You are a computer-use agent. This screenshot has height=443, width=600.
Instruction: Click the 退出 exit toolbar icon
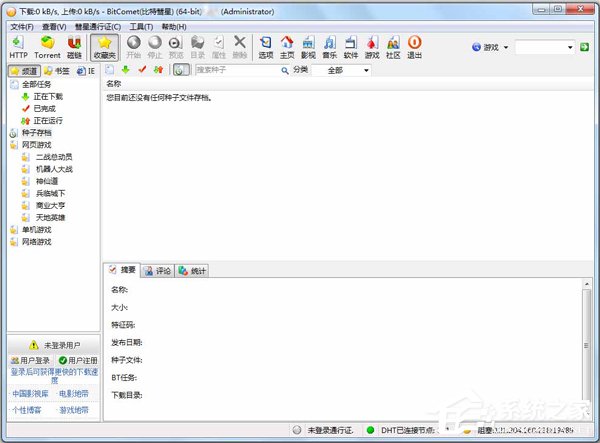[414, 46]
